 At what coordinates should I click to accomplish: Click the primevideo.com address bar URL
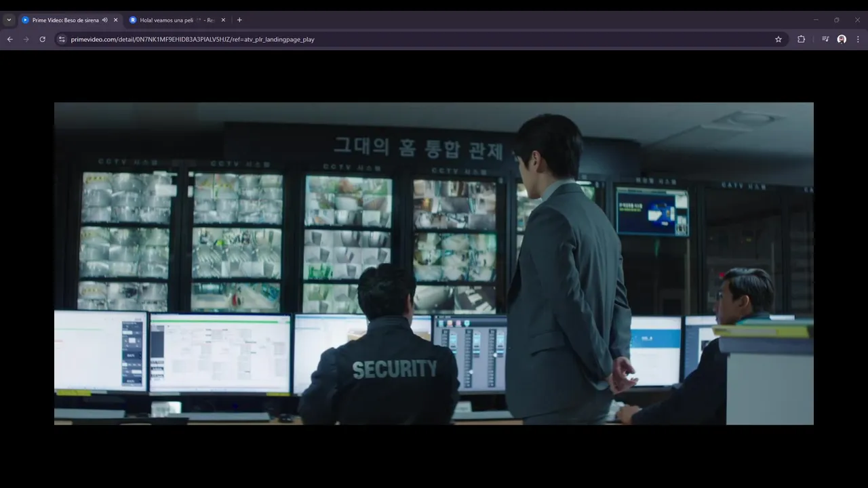point(193,39)
